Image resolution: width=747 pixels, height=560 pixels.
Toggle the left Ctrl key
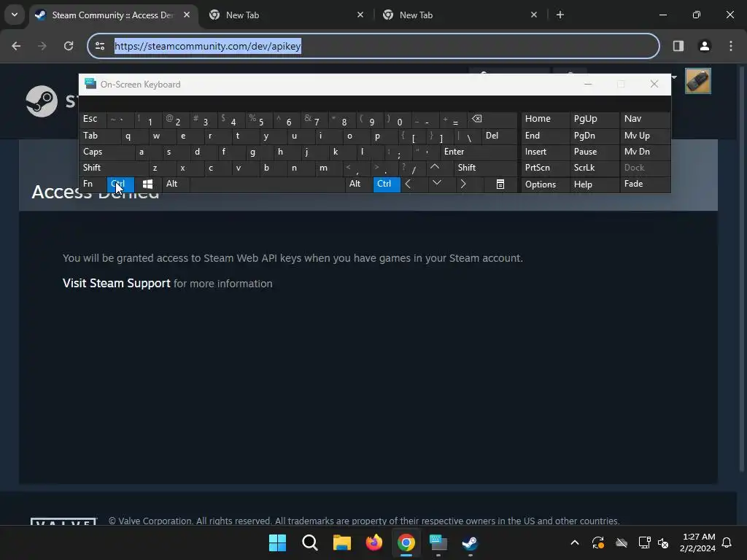[x=120, y=184]
